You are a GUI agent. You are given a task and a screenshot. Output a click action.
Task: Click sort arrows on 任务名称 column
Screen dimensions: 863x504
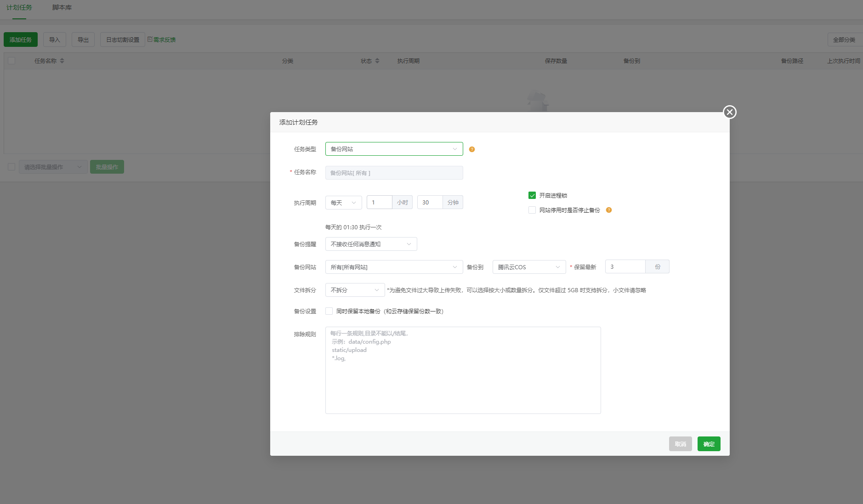point(62,61)
